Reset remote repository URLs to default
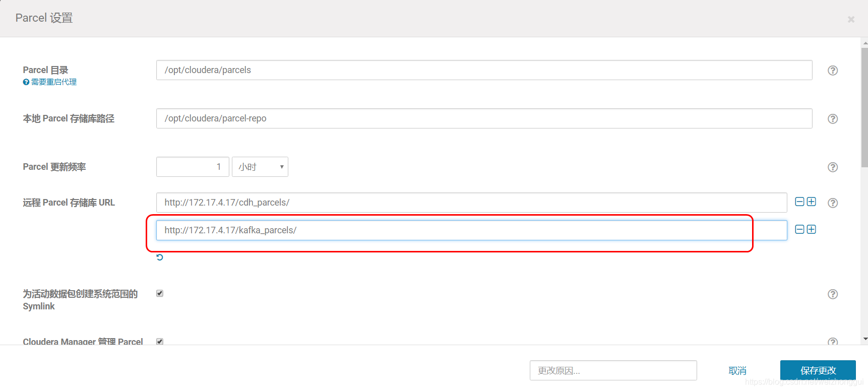The image size is (868, 391). [x=160, y=257]
